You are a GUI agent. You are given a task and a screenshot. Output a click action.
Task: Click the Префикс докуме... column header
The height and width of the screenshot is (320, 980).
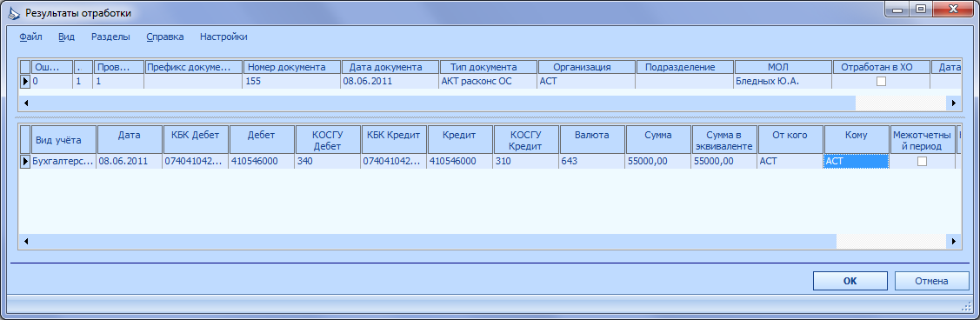point(194,67)
